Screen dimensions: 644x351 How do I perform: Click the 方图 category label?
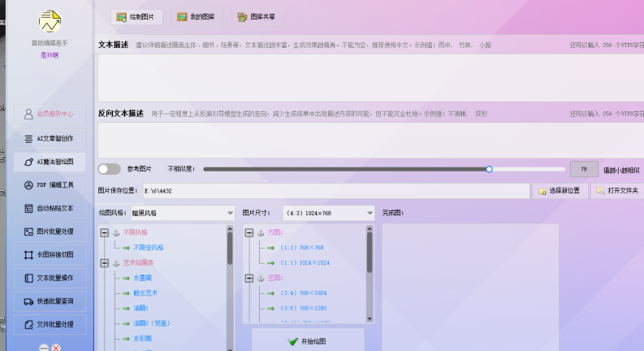pyautogui.click(x=275, y=232)
